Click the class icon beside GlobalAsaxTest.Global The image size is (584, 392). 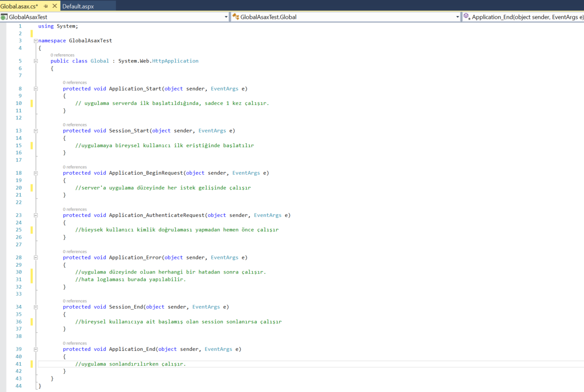click(236, 17)
